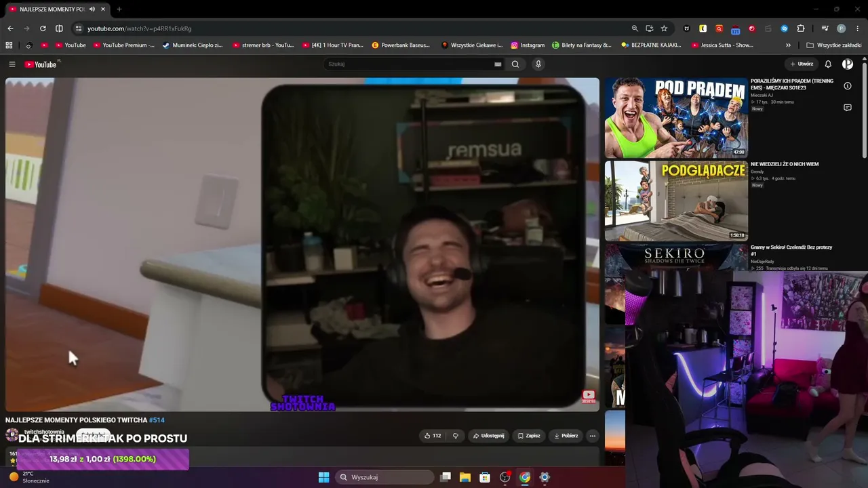Open the browser zoom control

(x=635, y=28)
